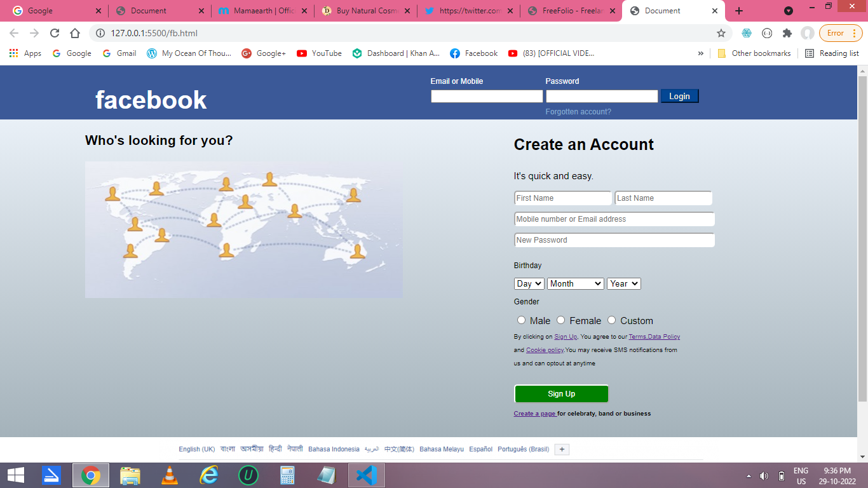Open the Windows Start menu
Screen dimensions: 868x488
pyautogui.click(x=16, y=475)
